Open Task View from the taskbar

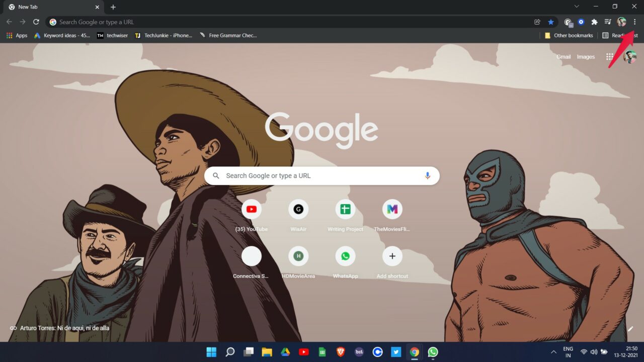coord(249,352)
